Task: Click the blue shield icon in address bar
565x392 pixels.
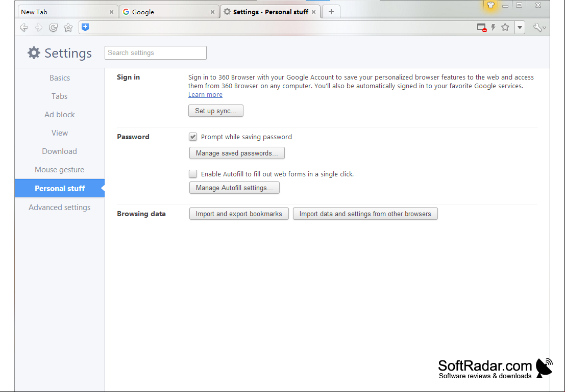Action: click(x=85, y=27)
